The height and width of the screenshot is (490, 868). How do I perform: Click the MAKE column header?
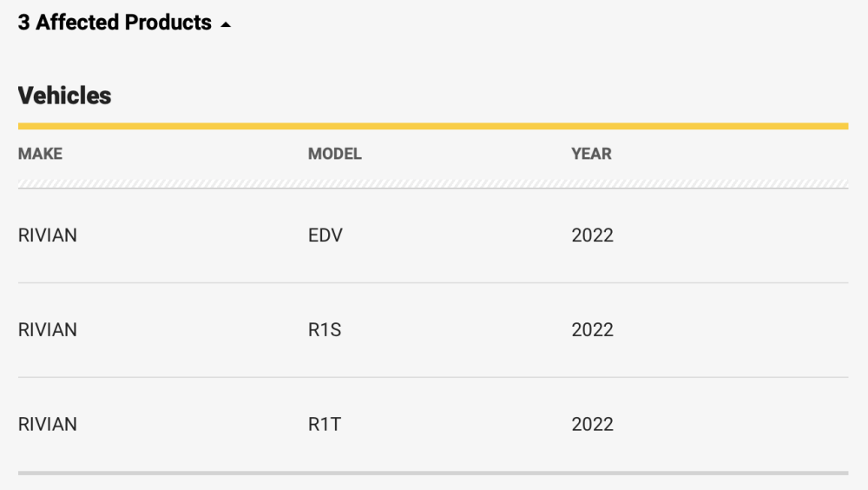tap(40, 154)
